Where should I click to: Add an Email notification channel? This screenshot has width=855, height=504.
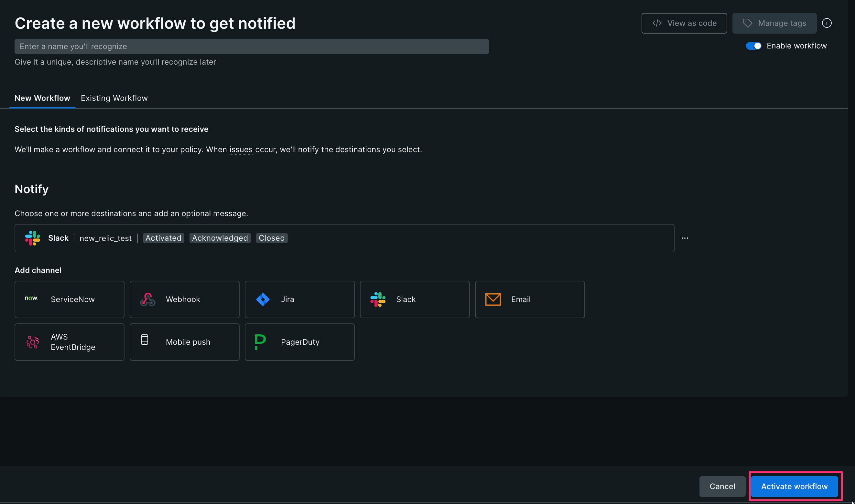tap(529, 299)
